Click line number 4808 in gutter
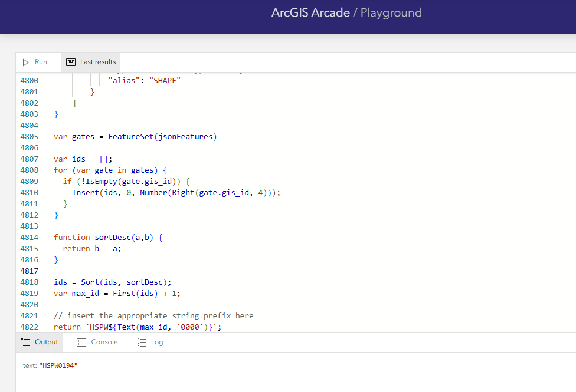The image size is (576, 392). click(x=30, y=170)
